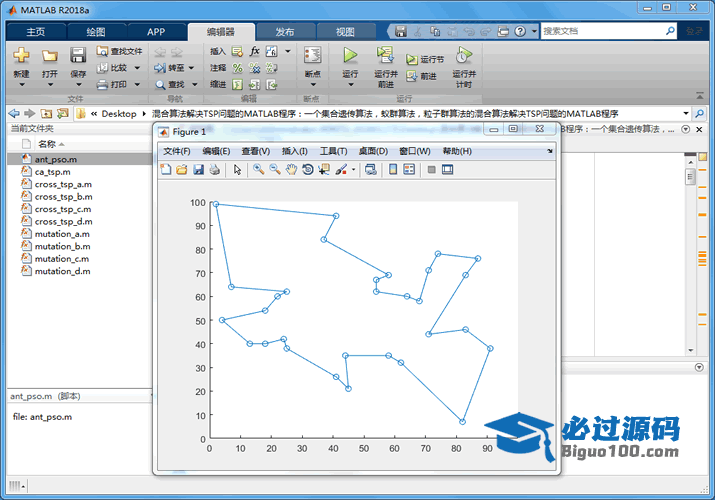Toggle Brush data tool in figure
Viewport: 715px width, 500px height.
point(341,170)
